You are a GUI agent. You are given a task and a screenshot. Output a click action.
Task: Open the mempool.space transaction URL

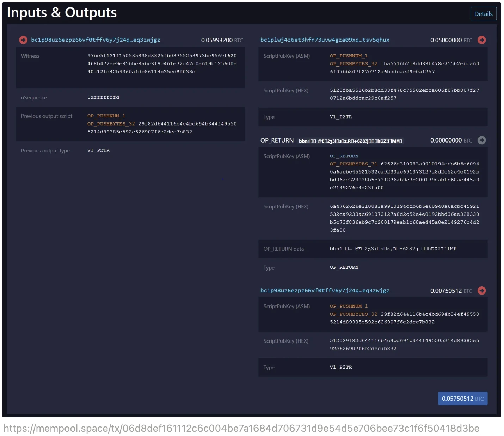241,428
